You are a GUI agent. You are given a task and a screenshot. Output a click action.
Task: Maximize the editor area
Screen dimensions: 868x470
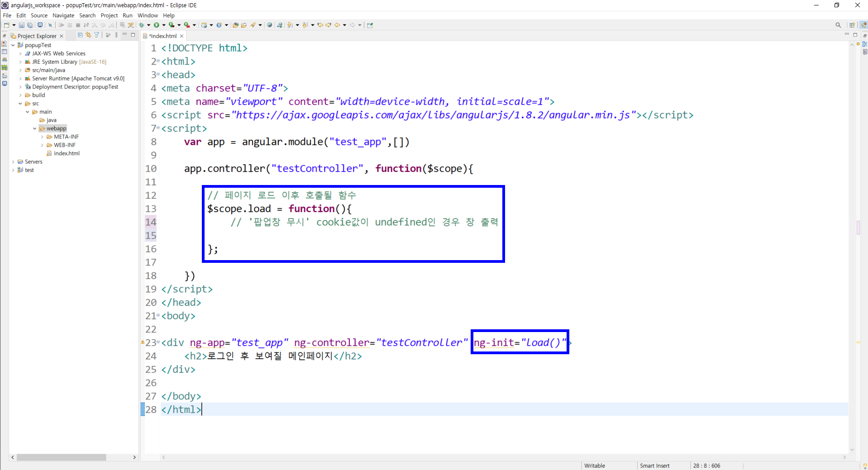[855, 34]
